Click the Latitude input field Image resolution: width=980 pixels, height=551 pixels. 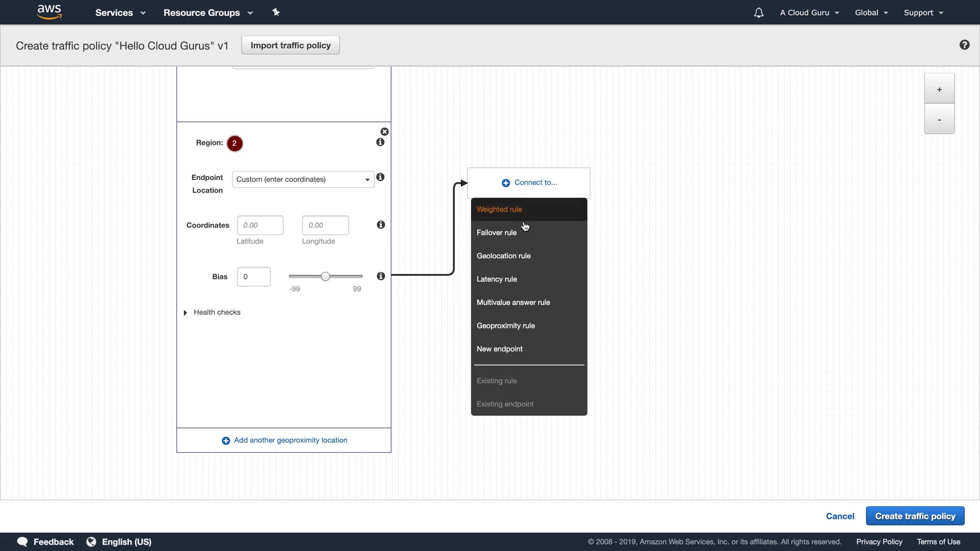click(260, 225)
